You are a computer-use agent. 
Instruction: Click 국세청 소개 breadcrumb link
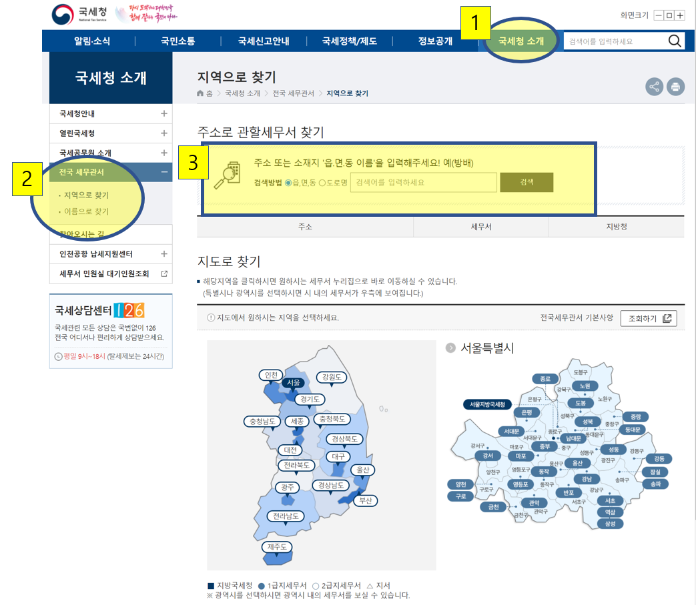pyautogui.click(x=242, y=93)
